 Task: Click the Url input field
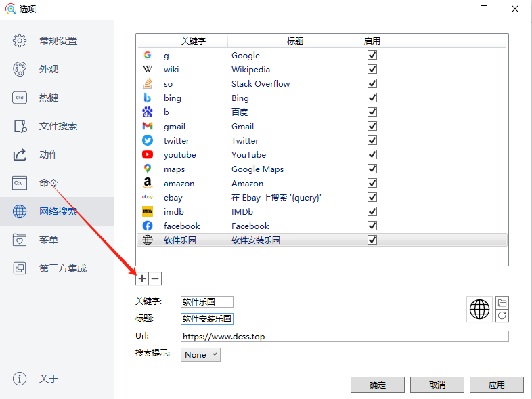coord(344,337)
